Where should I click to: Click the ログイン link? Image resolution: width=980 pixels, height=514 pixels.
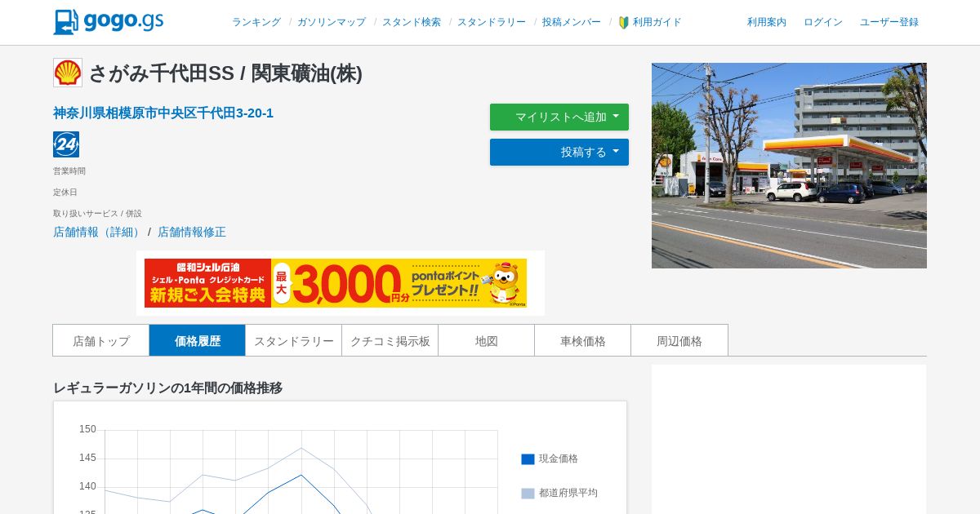pyautogui.click(x=823, y=22)
